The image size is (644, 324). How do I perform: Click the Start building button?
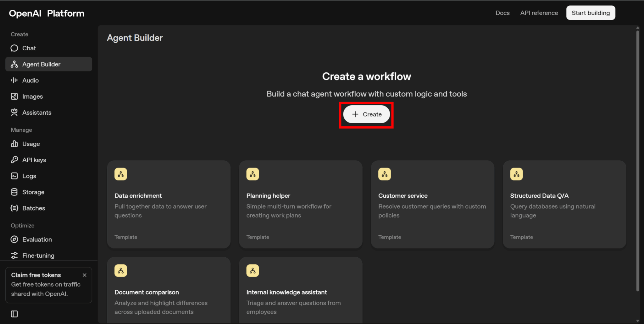coord(591,13)
